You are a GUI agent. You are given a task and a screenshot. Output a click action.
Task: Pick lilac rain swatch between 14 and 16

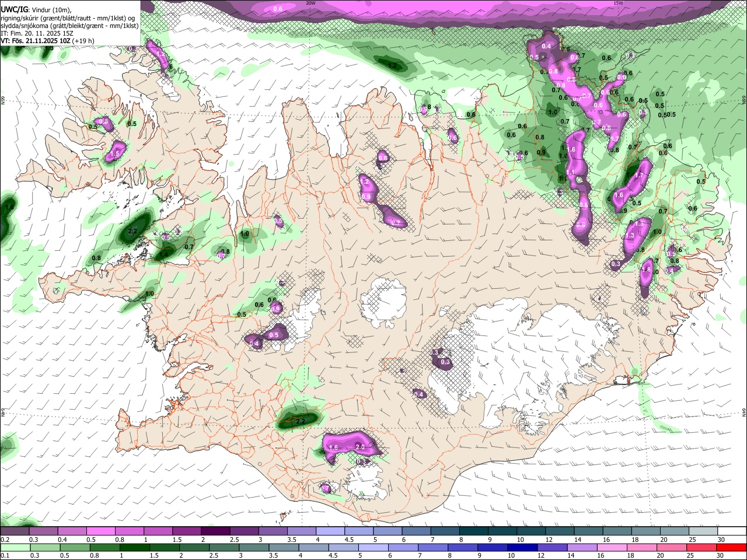coord(582,547)
